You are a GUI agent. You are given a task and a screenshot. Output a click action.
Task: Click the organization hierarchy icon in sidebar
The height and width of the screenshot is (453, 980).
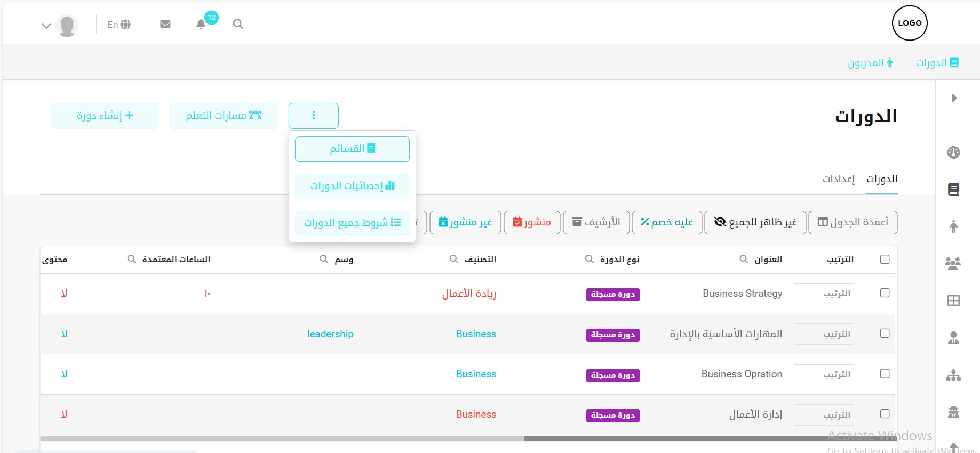coord(953,376)
